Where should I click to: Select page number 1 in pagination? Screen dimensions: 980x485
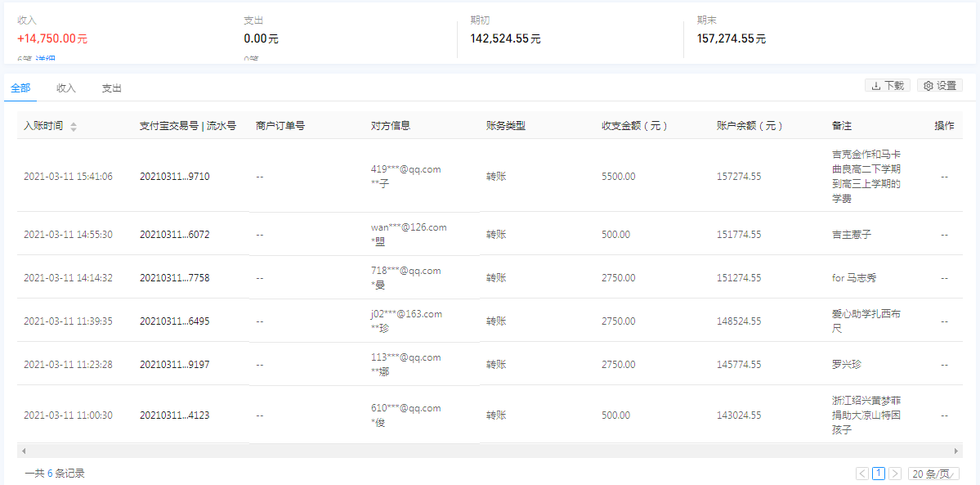coord(879,474)
